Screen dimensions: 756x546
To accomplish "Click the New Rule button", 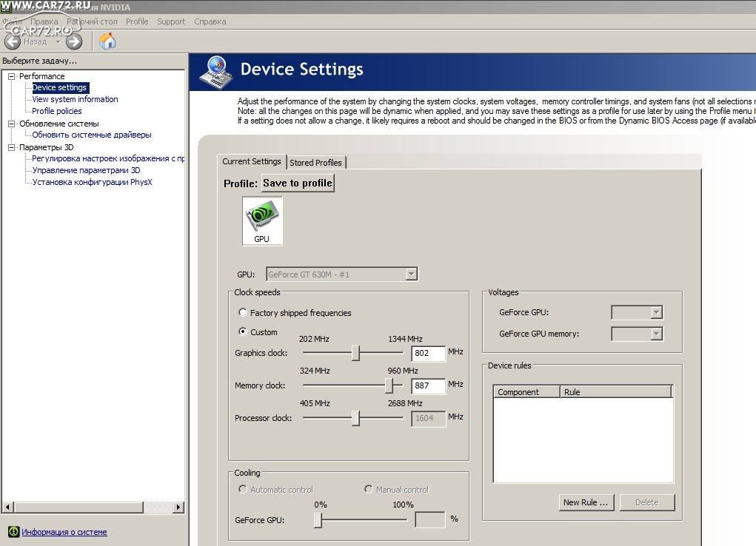I will pyautogui.click(x=586, y=502).
